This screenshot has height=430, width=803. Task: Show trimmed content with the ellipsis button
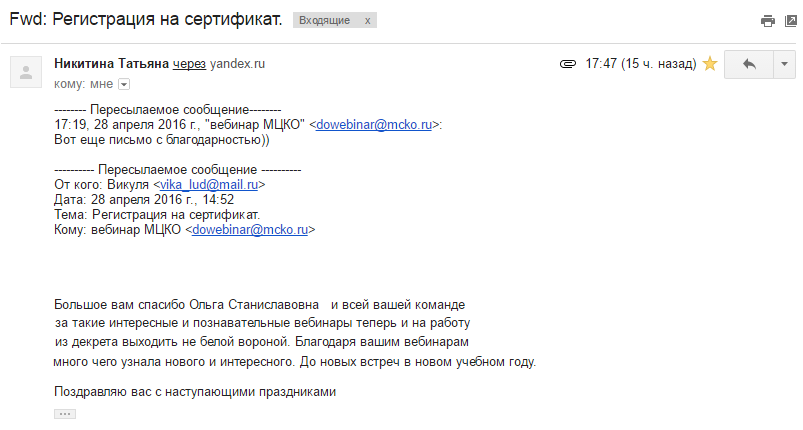click(65, 414)
